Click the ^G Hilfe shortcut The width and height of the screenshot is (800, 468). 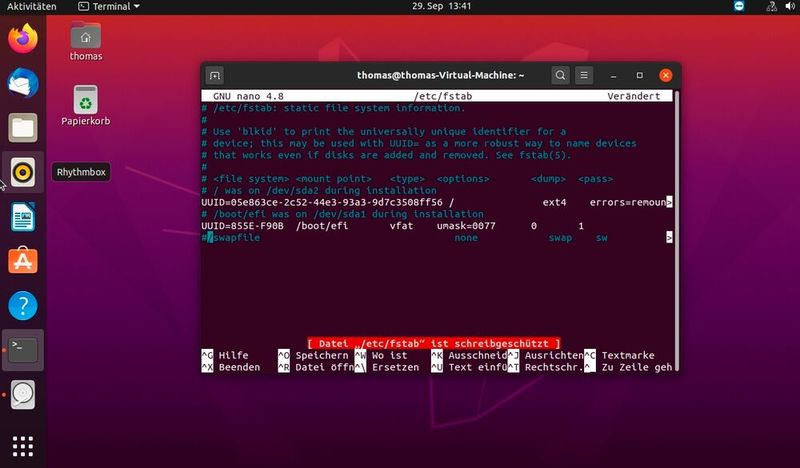click(225, 356)
